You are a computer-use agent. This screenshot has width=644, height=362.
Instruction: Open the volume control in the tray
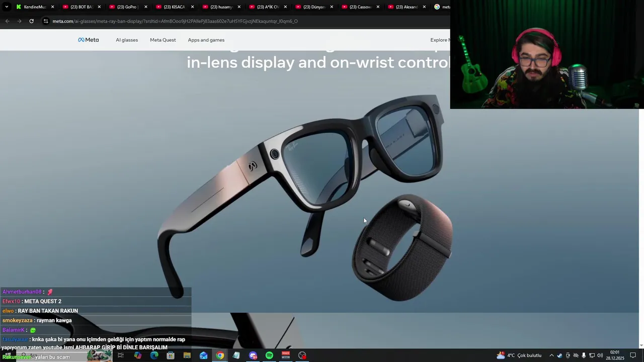[600, 355]
